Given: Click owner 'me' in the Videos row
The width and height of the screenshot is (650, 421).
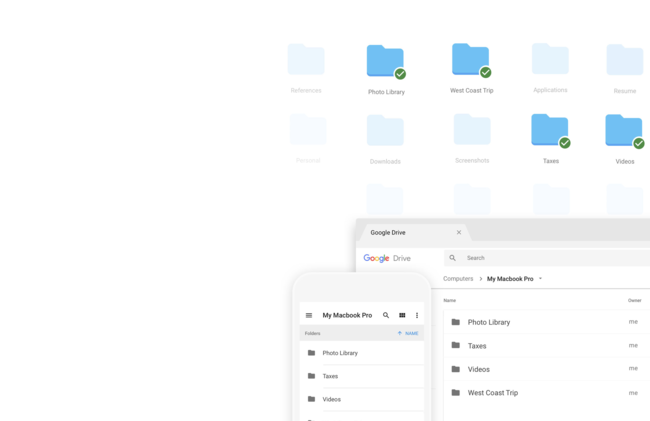Looking at the screenshot, I should point(633,368).
